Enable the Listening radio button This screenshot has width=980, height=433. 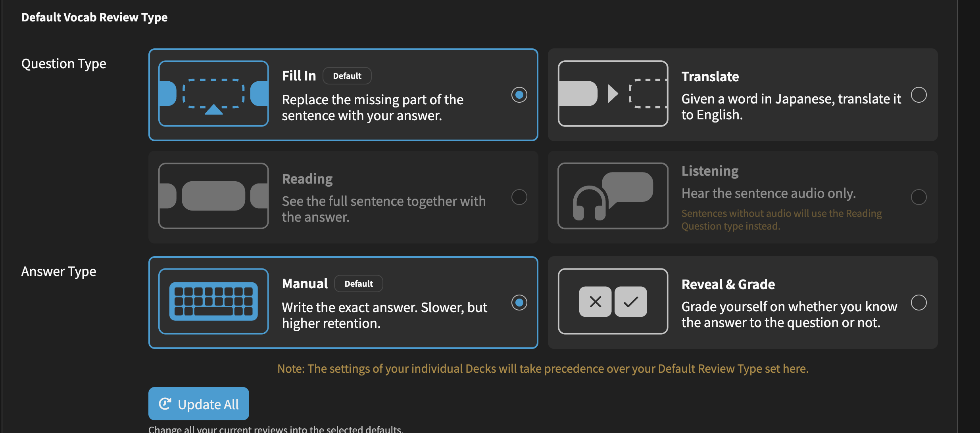pos(919,197)
